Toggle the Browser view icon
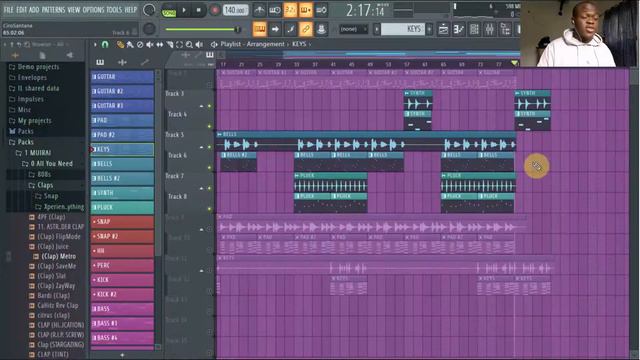 click(x=505, y=29)
